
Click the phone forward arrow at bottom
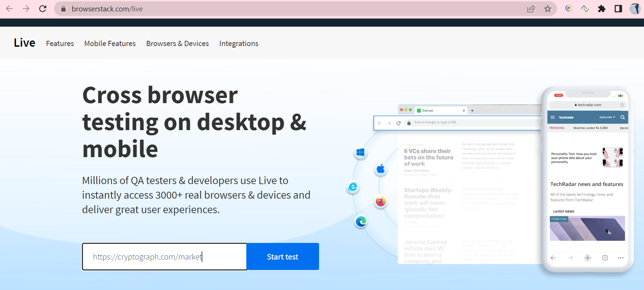coord(570,258)
